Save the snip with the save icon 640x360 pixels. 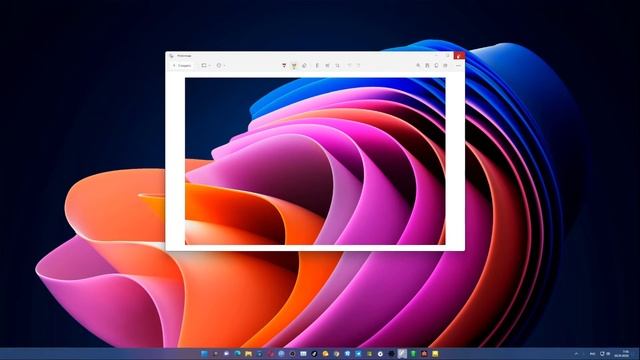tap(427, 65)
